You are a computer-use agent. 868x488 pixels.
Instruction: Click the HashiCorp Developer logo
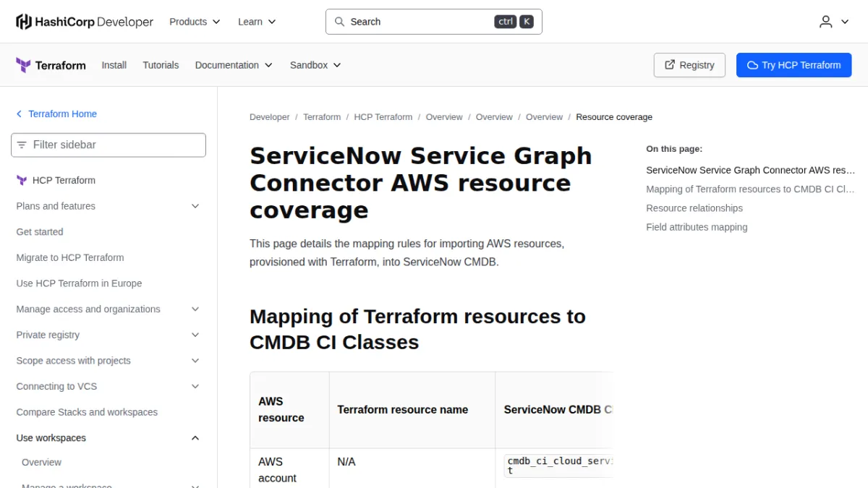(85, 22)
